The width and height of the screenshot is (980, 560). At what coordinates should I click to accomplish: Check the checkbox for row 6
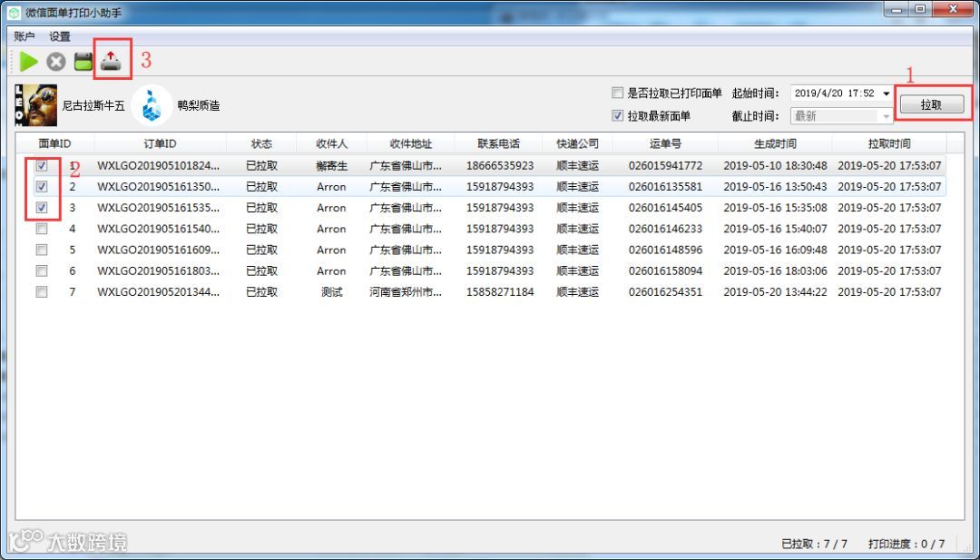(x=42, y=270)
